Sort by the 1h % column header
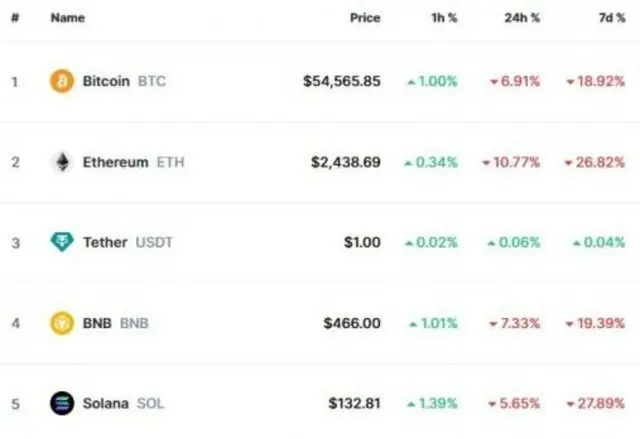640x439 pixels. point(444,18)
